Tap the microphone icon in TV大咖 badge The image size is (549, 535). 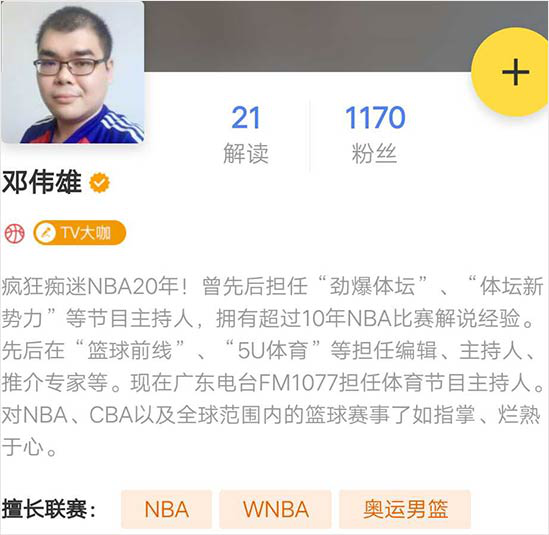click(46, 233)
